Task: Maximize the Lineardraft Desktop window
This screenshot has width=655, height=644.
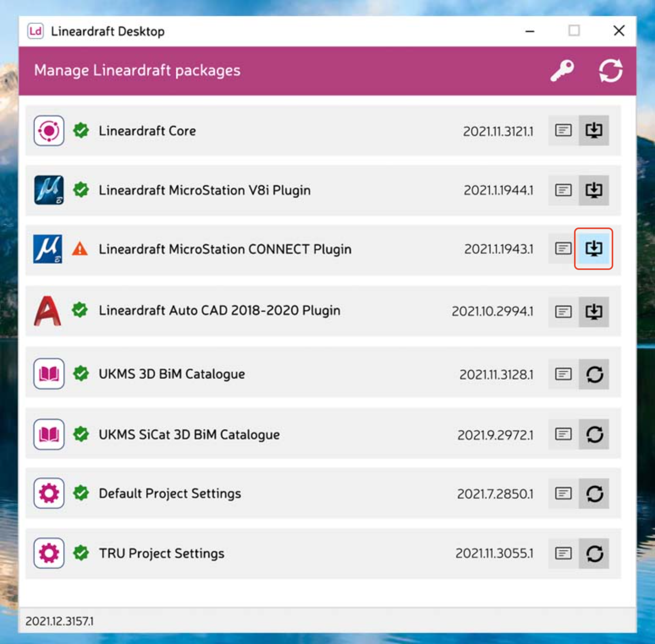Action: pos(574,31)
